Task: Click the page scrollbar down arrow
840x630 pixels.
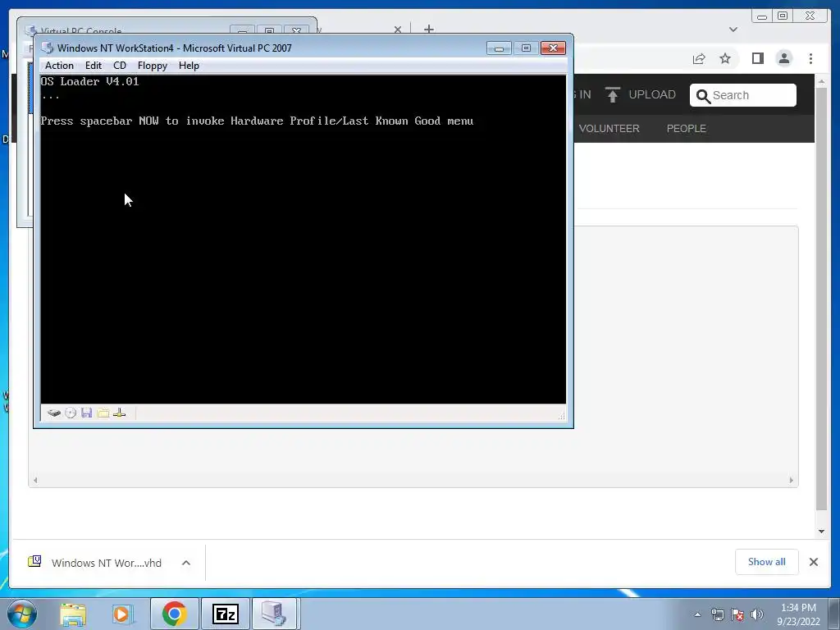Action: [x=821, y=532]
